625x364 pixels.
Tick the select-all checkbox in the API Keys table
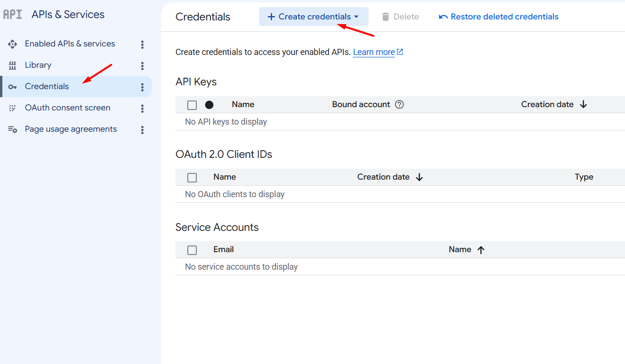[x=192, y=105]
